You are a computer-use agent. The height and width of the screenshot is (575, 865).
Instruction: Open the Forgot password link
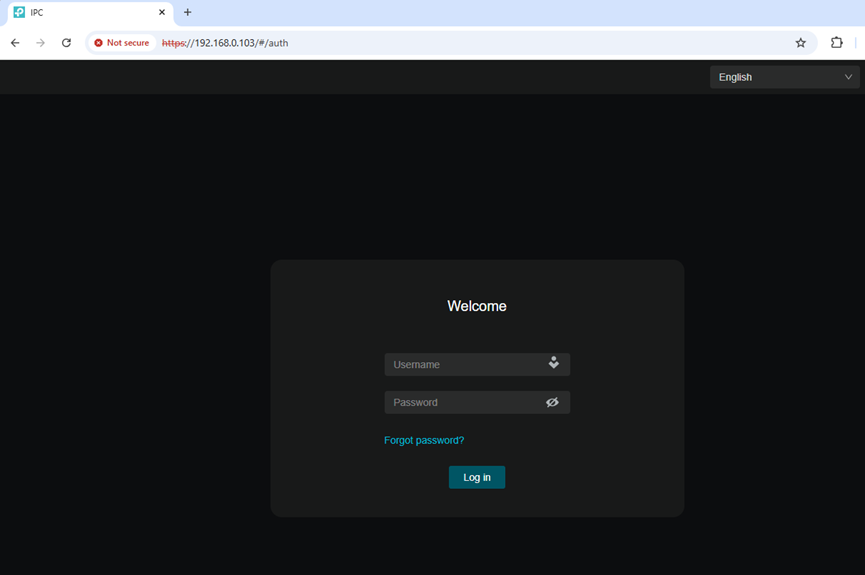[x=424, y=440]
